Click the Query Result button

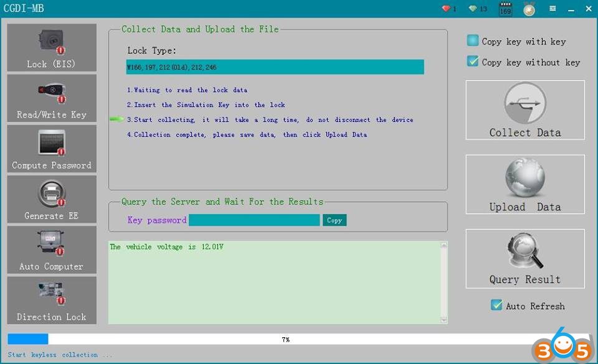pos(525,259)
